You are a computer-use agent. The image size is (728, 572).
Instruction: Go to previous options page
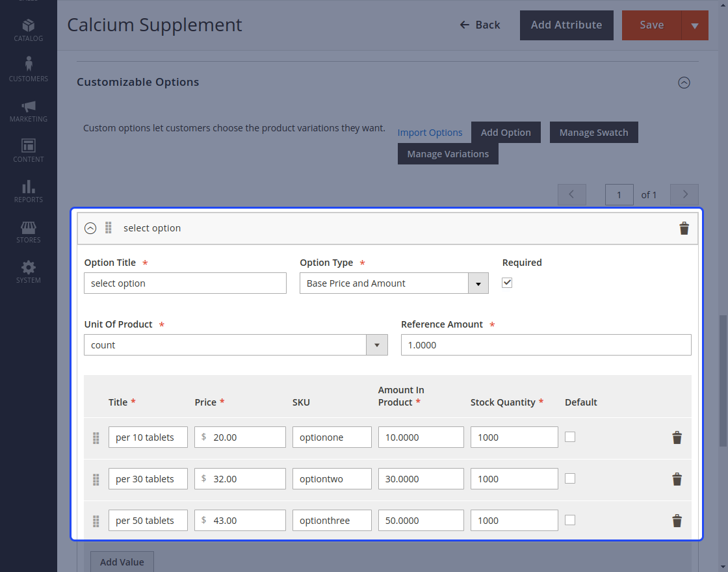click(x=571, y=194)
